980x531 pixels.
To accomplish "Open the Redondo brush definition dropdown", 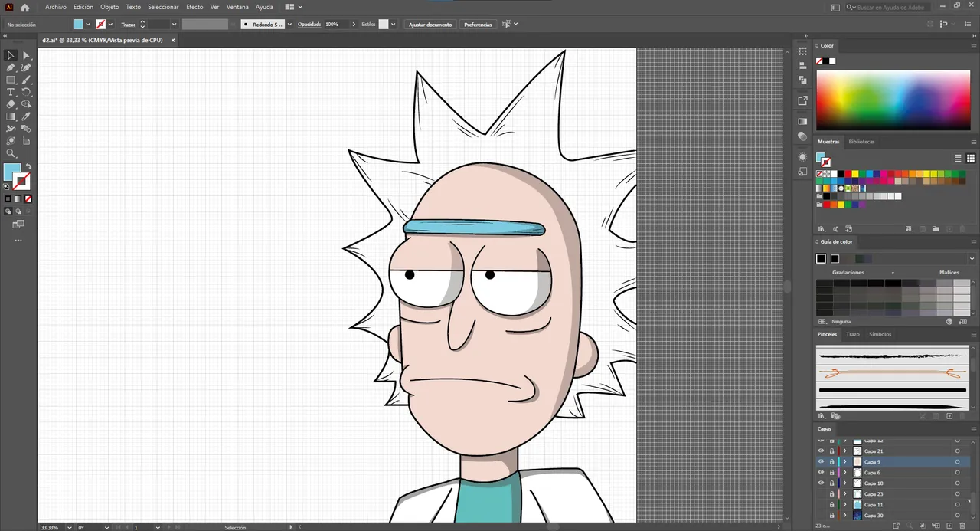I will [x=289, y=25].
